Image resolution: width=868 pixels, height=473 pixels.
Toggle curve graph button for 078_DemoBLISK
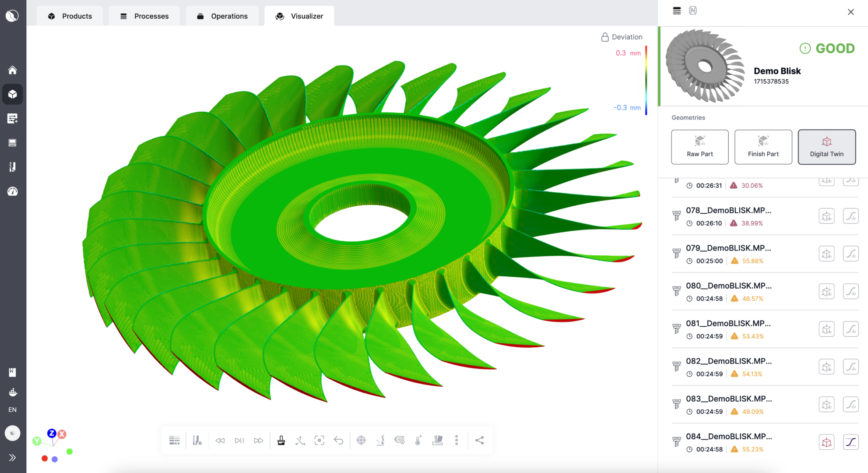(x=850, y=216)
